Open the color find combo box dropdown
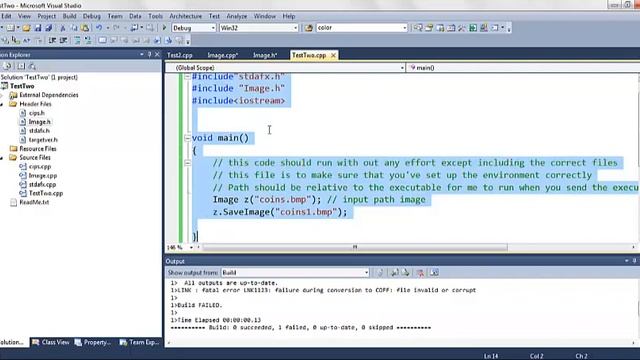Viewport: 640px width, 360px height. 404,28
